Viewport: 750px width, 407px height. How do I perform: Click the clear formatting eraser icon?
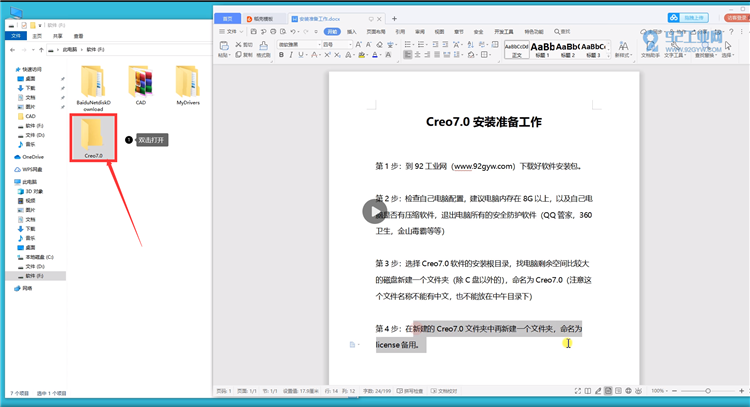(379, 44)
